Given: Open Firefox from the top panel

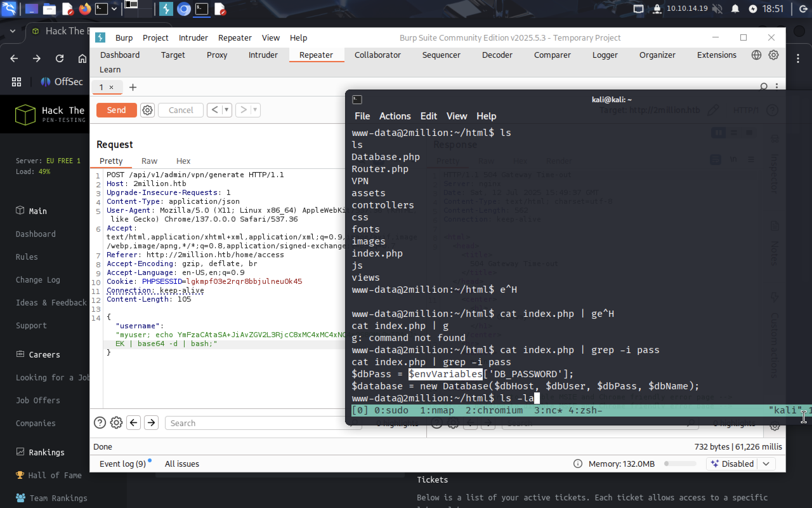Looking at the screenshot, I should (85, 9).
